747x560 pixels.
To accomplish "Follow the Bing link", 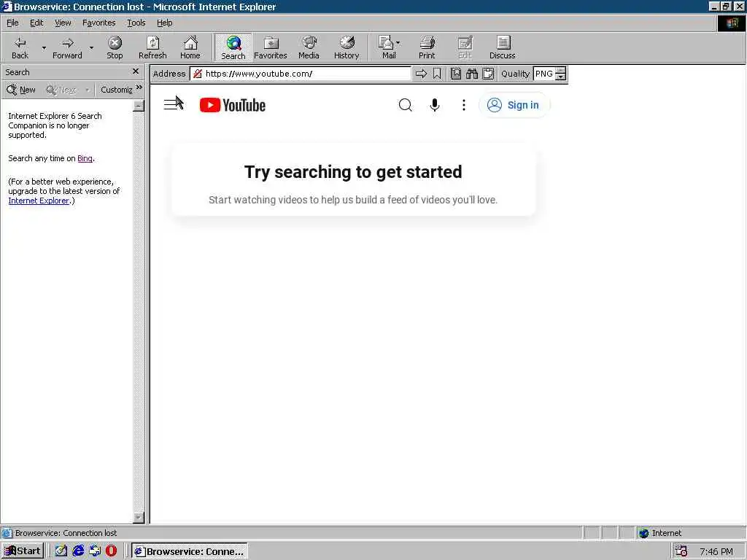I will (x=85, y=158).
